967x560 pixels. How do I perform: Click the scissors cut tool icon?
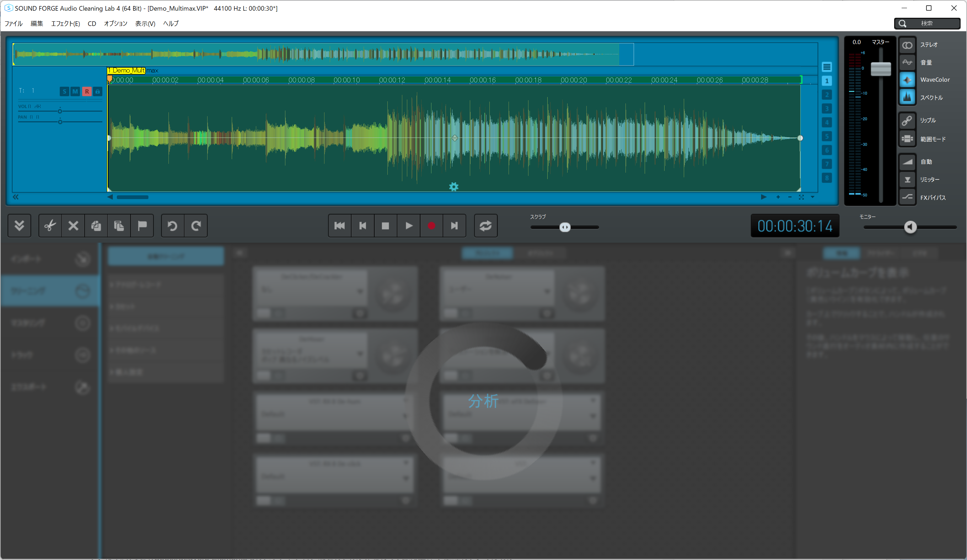tap(50, 226)
